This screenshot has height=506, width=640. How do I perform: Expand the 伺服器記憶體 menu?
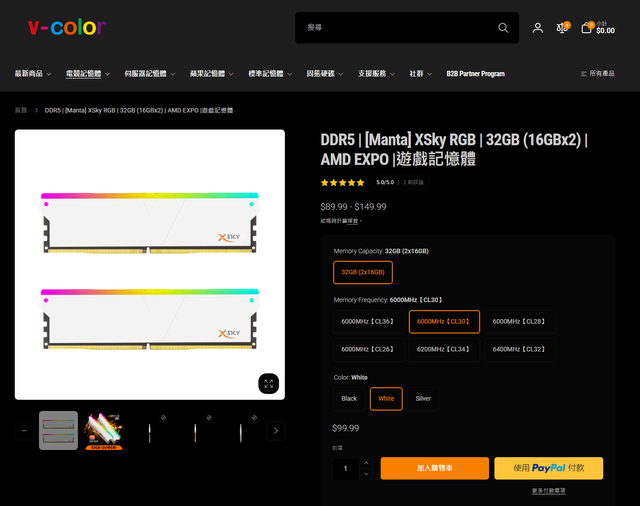coord(150,74)
